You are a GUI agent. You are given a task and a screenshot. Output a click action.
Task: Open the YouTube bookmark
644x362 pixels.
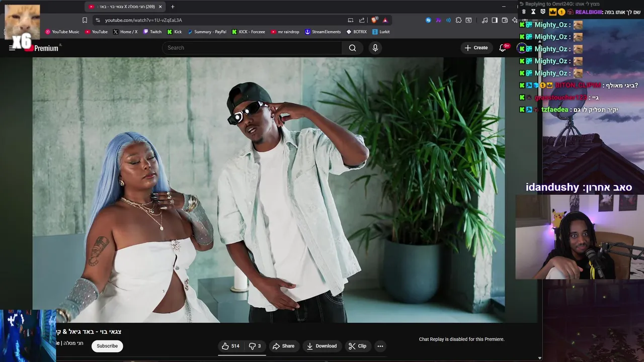(96, 32)
